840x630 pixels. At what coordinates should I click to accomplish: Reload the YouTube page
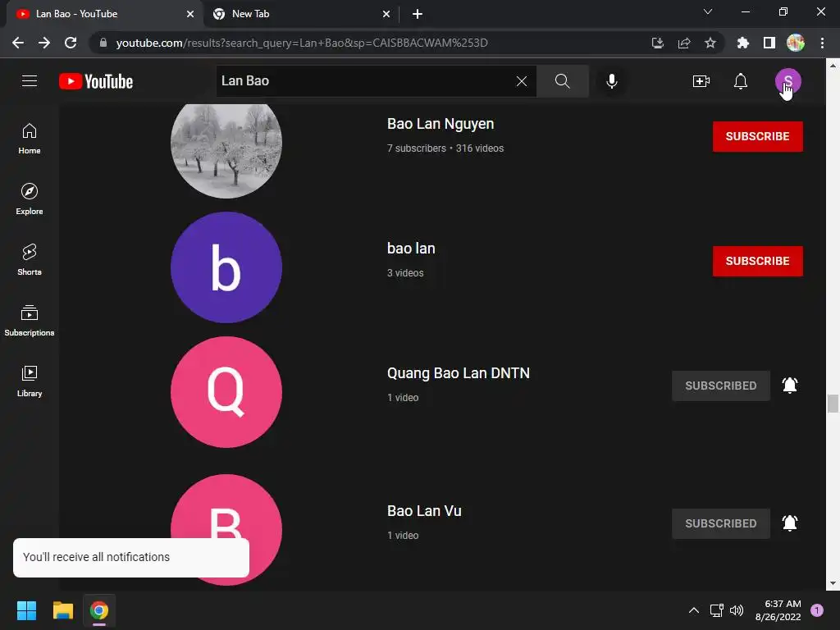click(71, 43)
